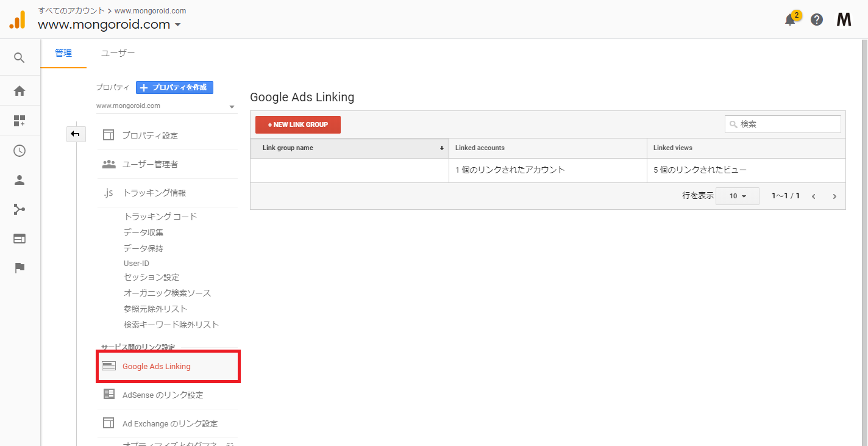Open 検索キーワード除外リスト link
The height and width of the screenshot is (446, 868).
(x=171, y=325)
